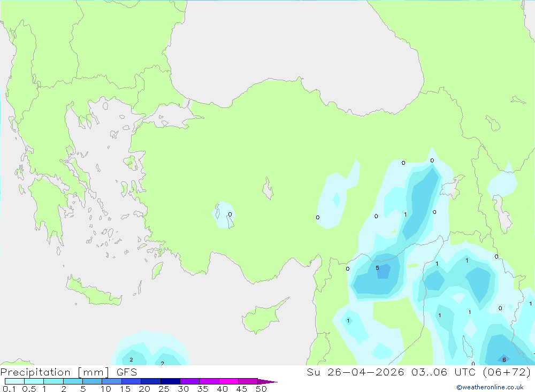Click the '30' legend scale label
This screenshot has width=535, height=392.
[183, 389]
